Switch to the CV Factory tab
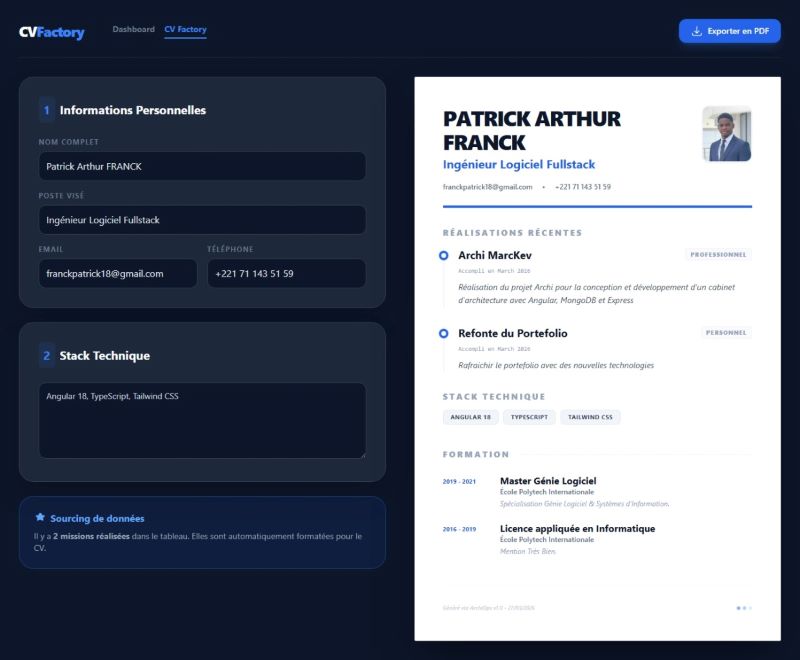800x660 pixels. 185,29
